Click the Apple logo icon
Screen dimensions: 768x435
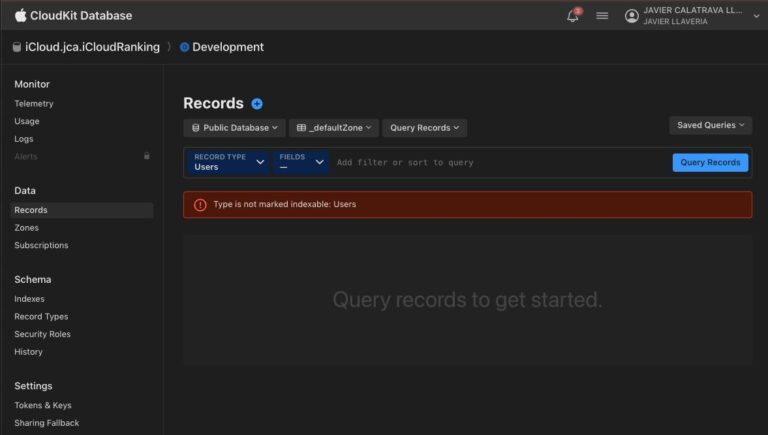click(20, 15)
